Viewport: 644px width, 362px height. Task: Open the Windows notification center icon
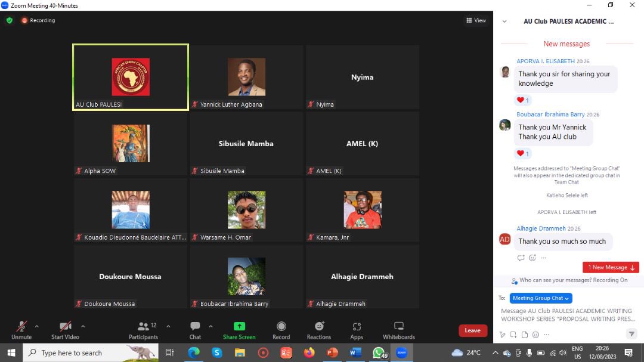coord(628,352)
